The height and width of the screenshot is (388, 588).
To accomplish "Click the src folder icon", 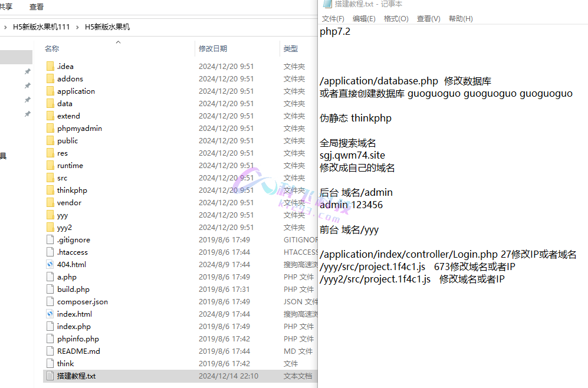I will [50, 177].
